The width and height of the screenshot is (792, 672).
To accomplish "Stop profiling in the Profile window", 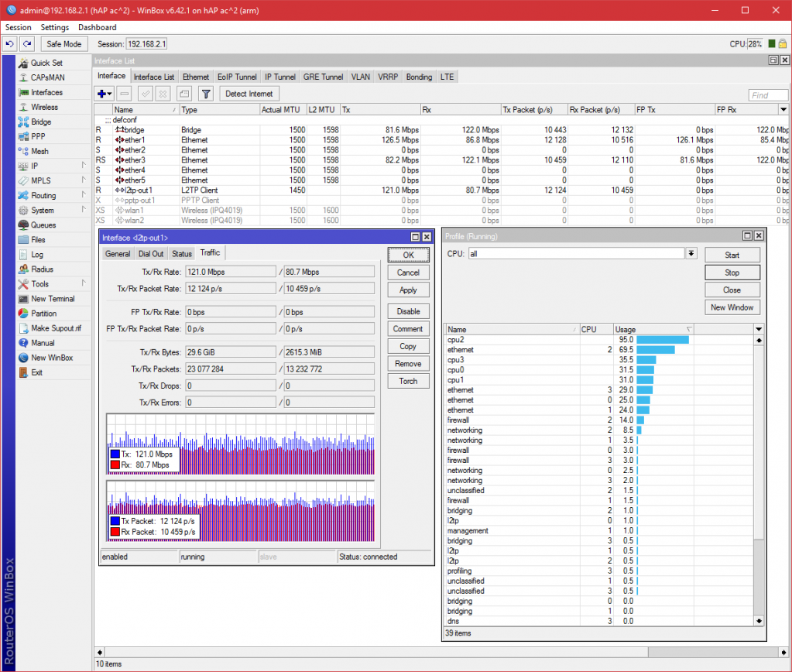I will [731, 272].
